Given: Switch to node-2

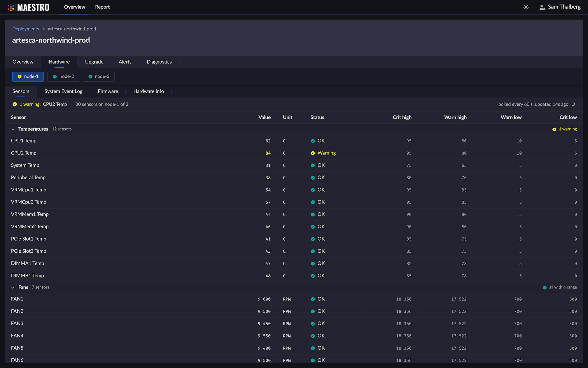Looking at the screenshot, I should [63, 77].
